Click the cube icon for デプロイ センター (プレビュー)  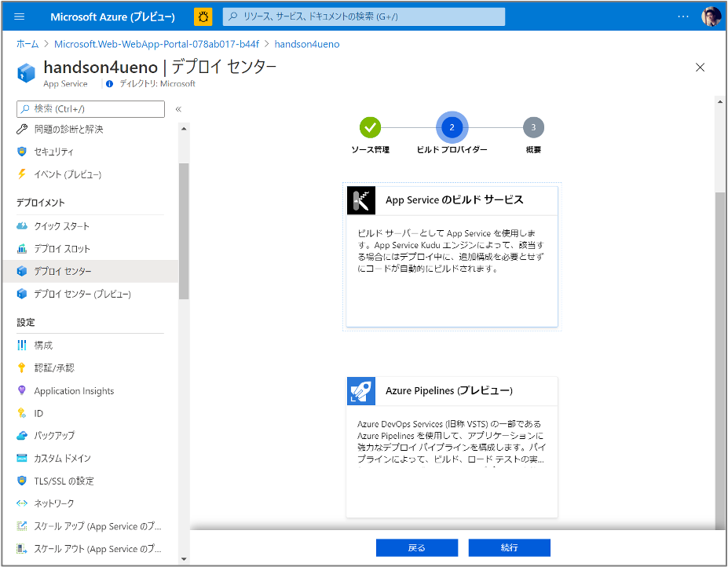click(x=22, y=294)
